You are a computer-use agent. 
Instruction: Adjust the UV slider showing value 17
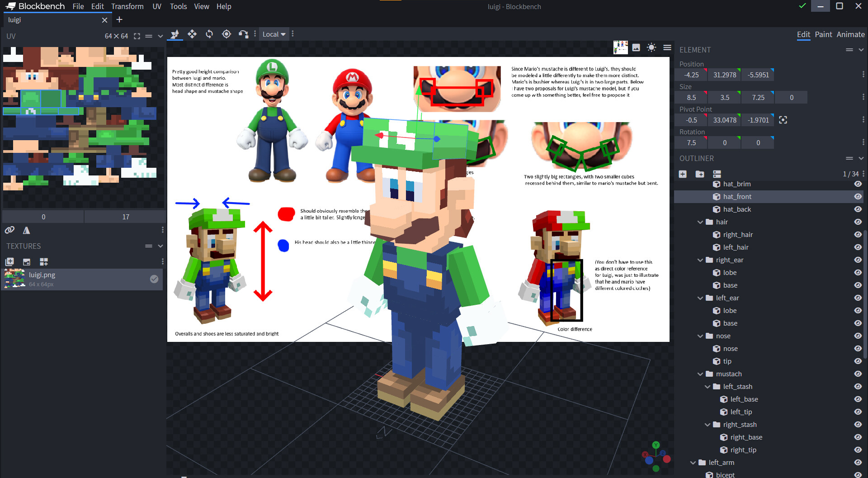tap(125, 216)
